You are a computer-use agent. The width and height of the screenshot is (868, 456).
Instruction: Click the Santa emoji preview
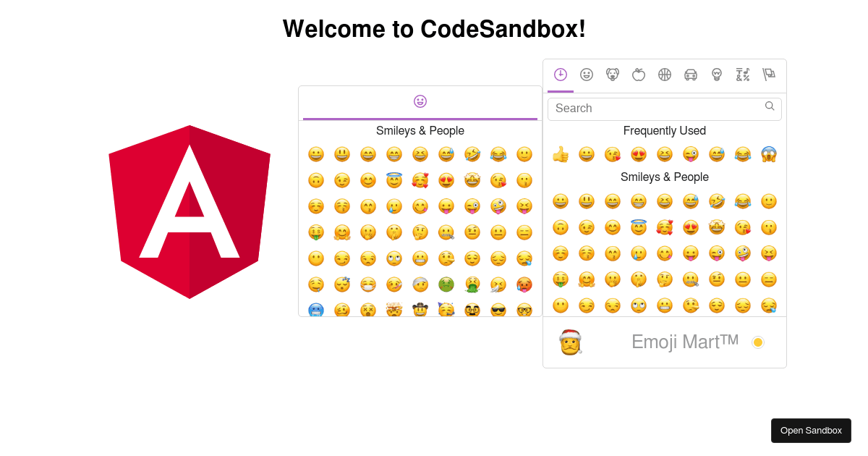pyautogui.click(x=571, y=342)
